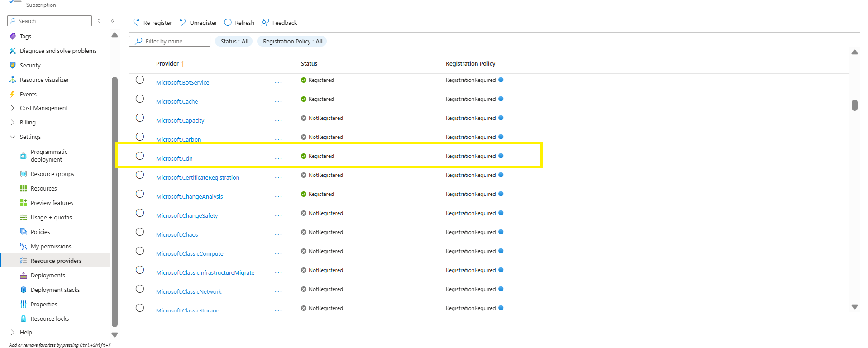
Task: Open the Properties sidebar item
Action: 44,304
